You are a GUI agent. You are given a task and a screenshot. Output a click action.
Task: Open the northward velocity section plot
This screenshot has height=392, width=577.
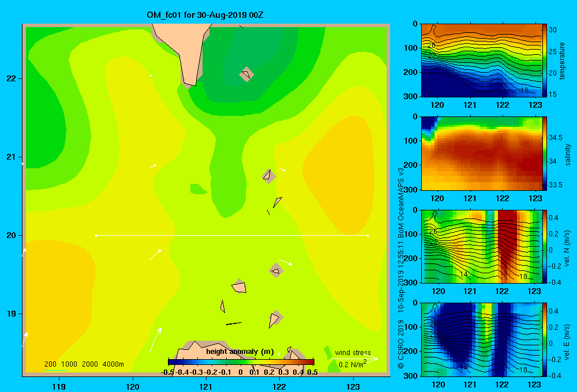click(x=482, y=247)
